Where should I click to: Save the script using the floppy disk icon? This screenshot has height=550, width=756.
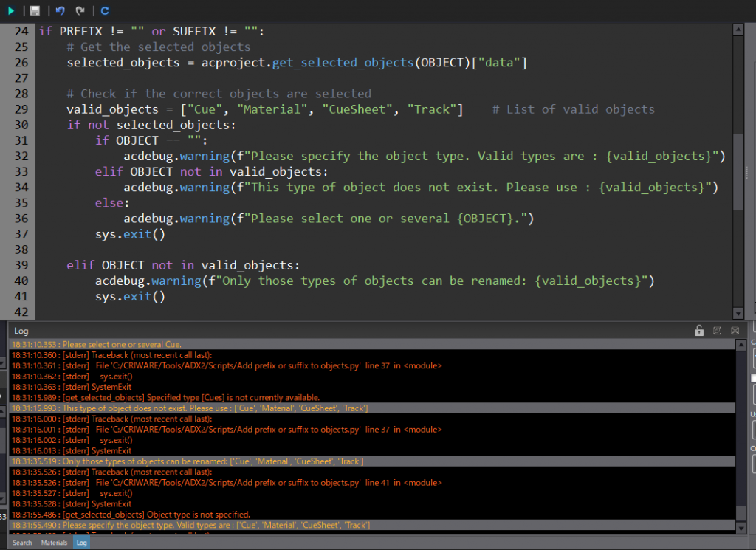point(35,11)
